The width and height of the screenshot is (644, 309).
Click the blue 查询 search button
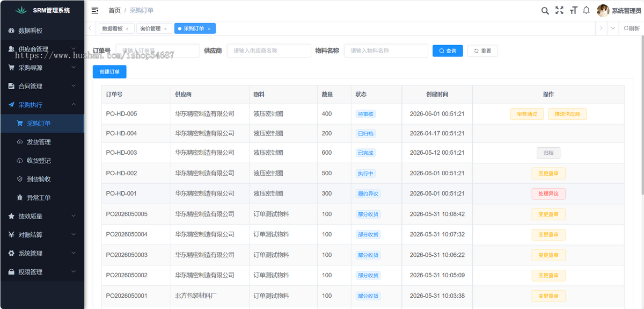(x=448, y=51)
